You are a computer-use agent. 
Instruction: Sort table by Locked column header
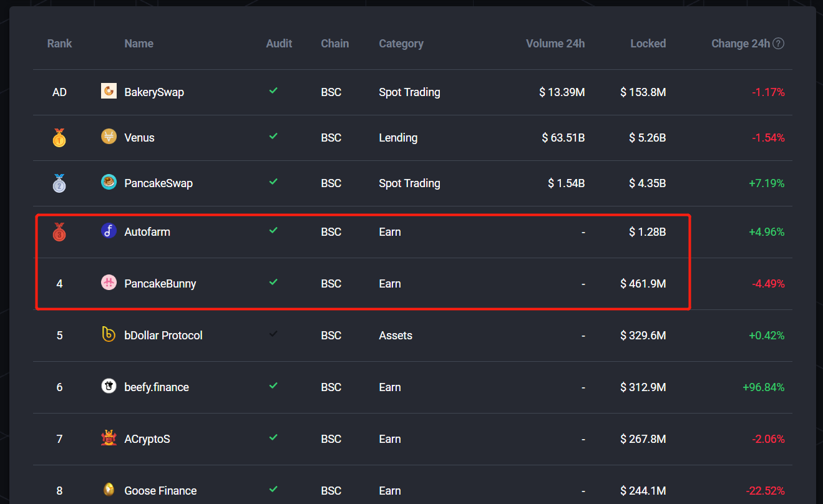tap(648, 44)
